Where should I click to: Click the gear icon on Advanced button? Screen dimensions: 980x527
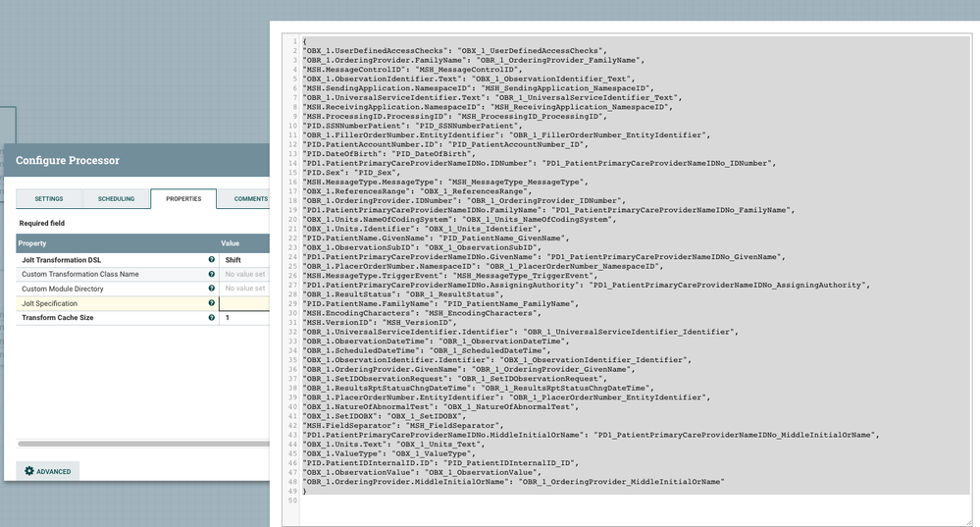(28, 471)
